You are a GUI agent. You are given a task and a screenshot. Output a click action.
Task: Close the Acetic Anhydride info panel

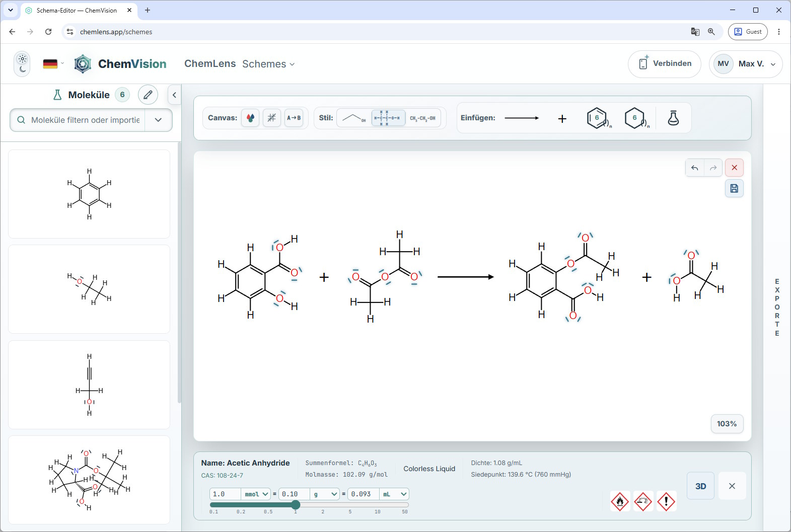[x=732, y=486]
